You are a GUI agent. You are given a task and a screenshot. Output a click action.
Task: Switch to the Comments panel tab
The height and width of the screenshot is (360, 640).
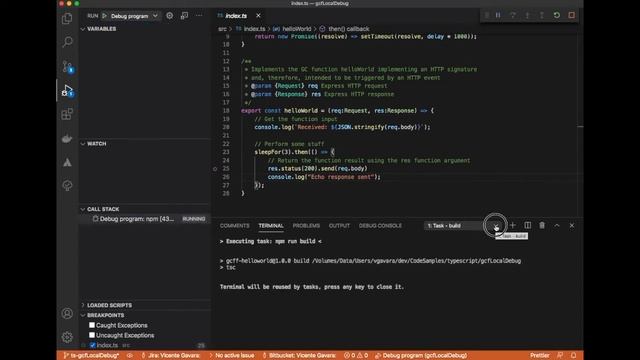coord(234,225)
